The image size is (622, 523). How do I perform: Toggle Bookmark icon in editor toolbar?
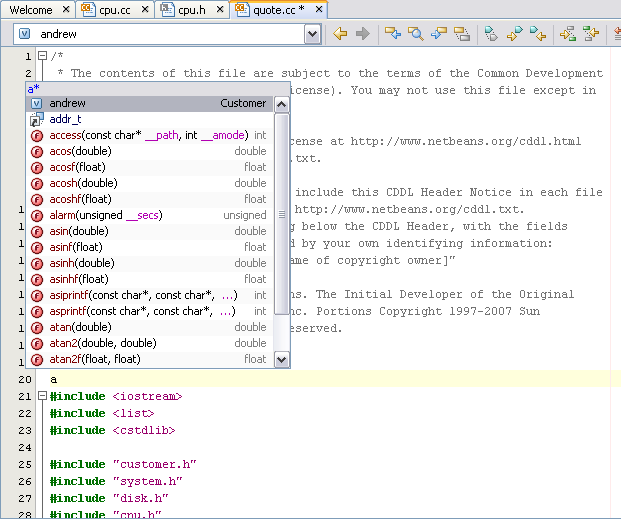click(491, 34)
